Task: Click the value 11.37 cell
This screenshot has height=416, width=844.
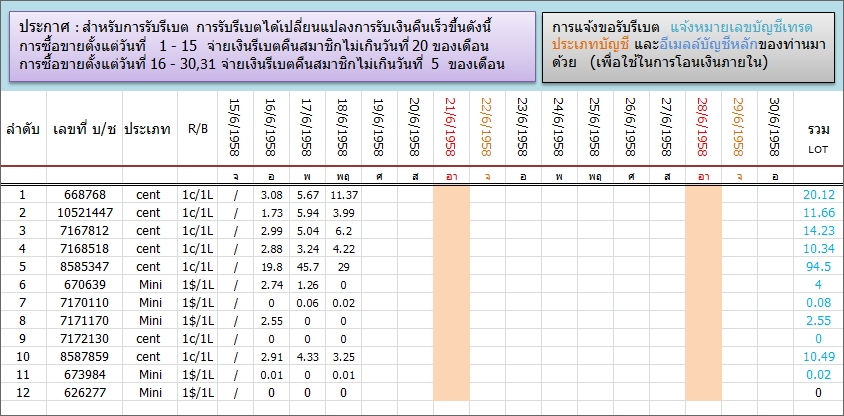Action: [x=343, y=195]
